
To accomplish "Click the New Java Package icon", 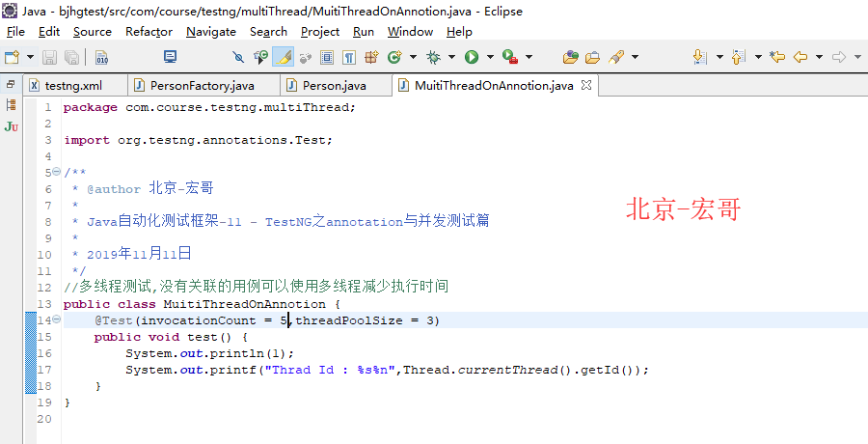I will coord(371,57).
